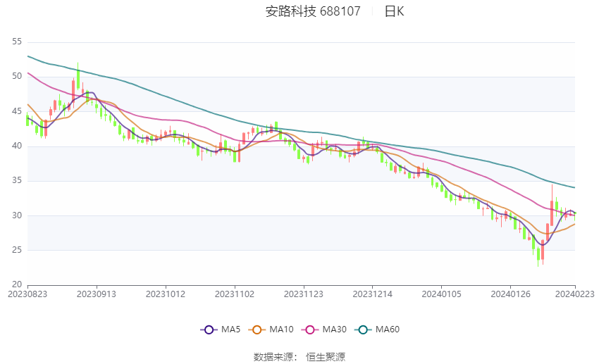Click the pink MA30 legend circle icon

[x=310, y=330]
